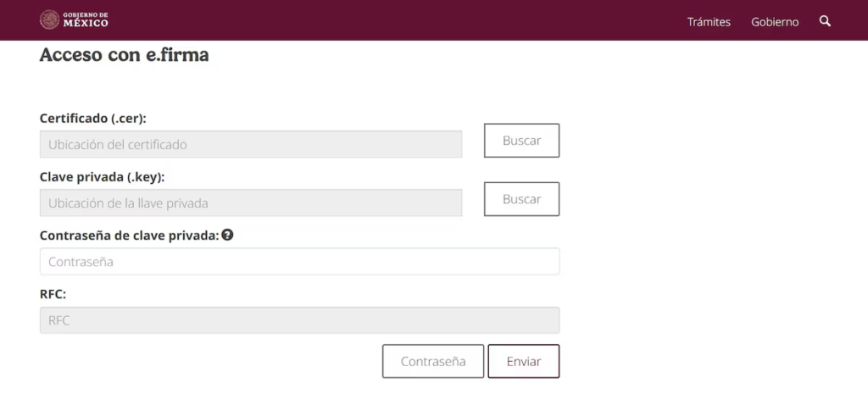Open the search magnifier in header
868x400 pixels.
coord(825,21)
